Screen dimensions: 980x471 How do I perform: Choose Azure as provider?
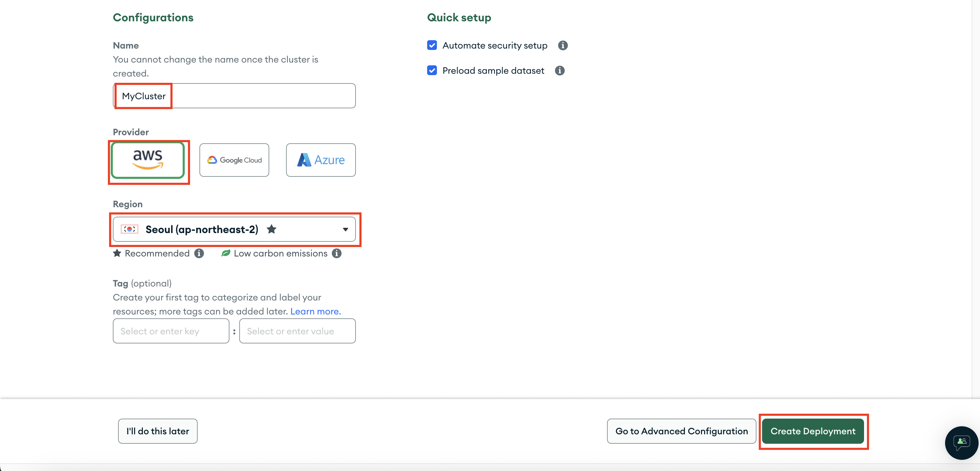coord(320,160)
